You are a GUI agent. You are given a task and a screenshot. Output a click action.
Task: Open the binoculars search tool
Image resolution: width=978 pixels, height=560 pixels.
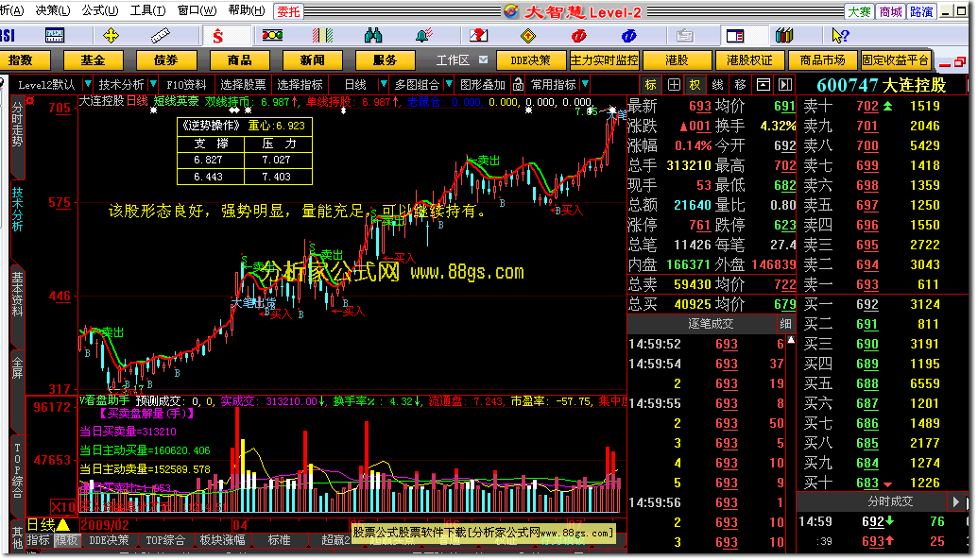[x=373, y=36]
